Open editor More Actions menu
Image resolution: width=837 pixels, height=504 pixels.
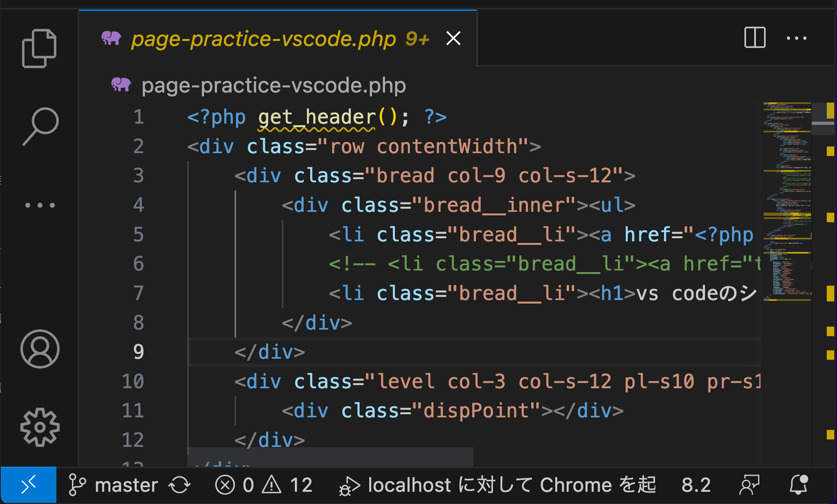point(796,38)
